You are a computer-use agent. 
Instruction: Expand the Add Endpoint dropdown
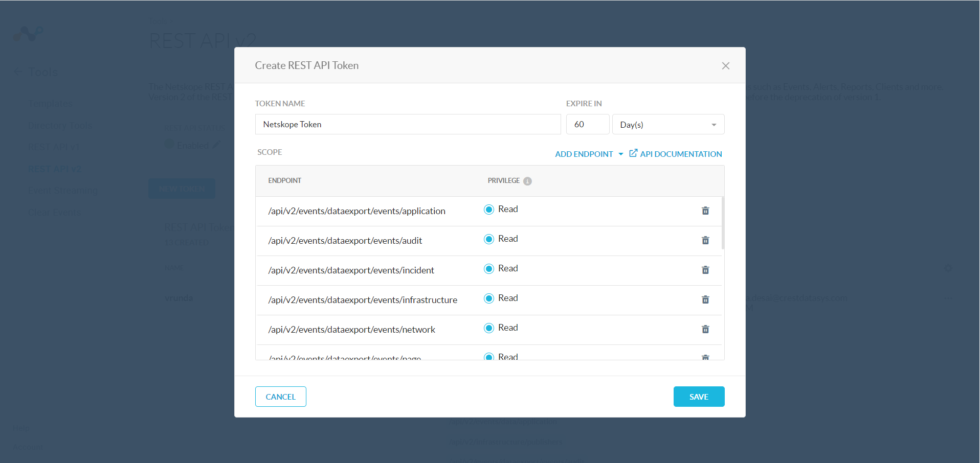(589, 154)
